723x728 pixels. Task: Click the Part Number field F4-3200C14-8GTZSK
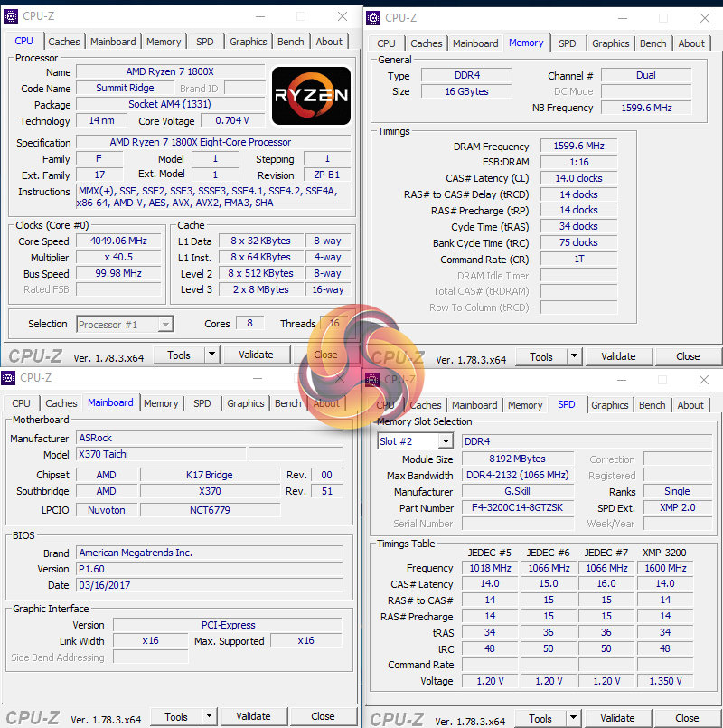pyautogui.click(x=517, y=507)
